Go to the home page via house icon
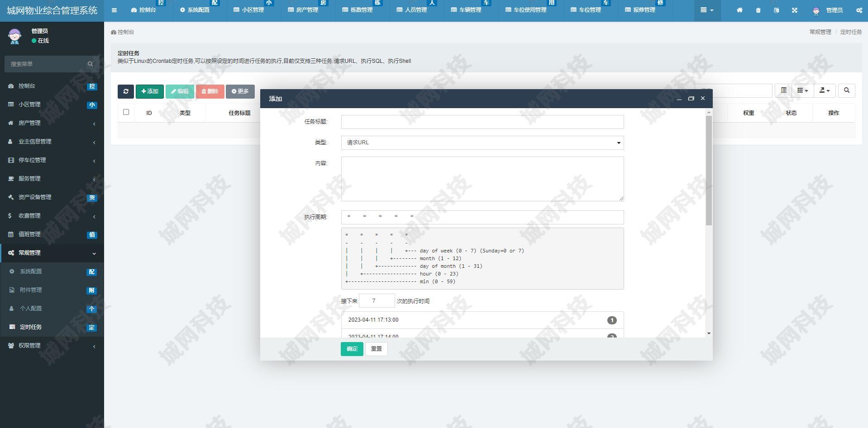The height and width of the screenshot is (428, 868). tap(739, 10)
